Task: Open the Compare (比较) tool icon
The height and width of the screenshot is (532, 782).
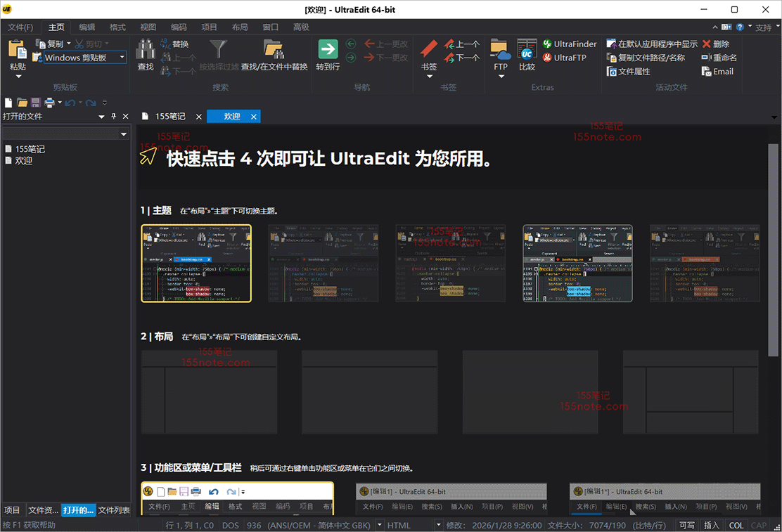Action: pos(527,49)
